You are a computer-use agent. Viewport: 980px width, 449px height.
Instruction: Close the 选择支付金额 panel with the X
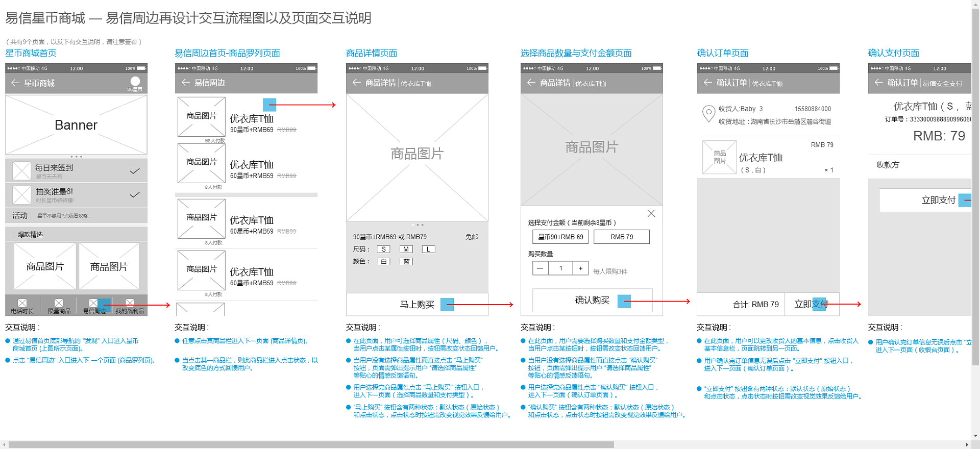pos(651,213)
